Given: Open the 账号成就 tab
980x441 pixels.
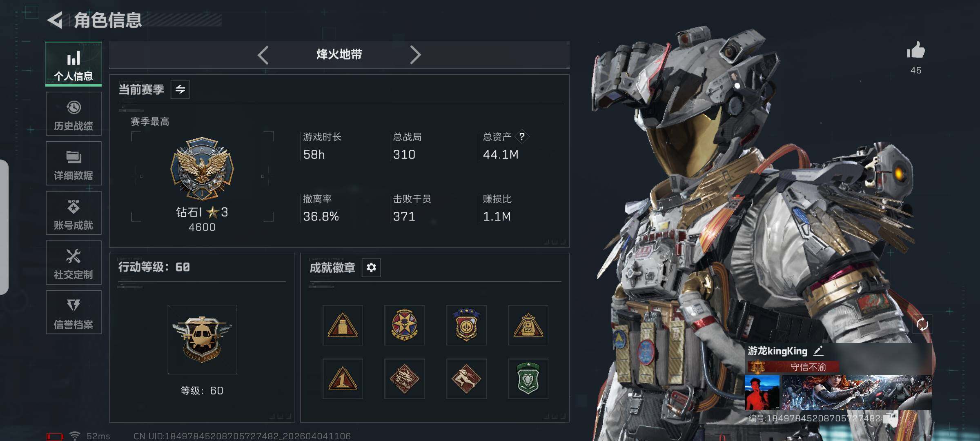Looking at the screenshot, I should (x=73, y=213).
